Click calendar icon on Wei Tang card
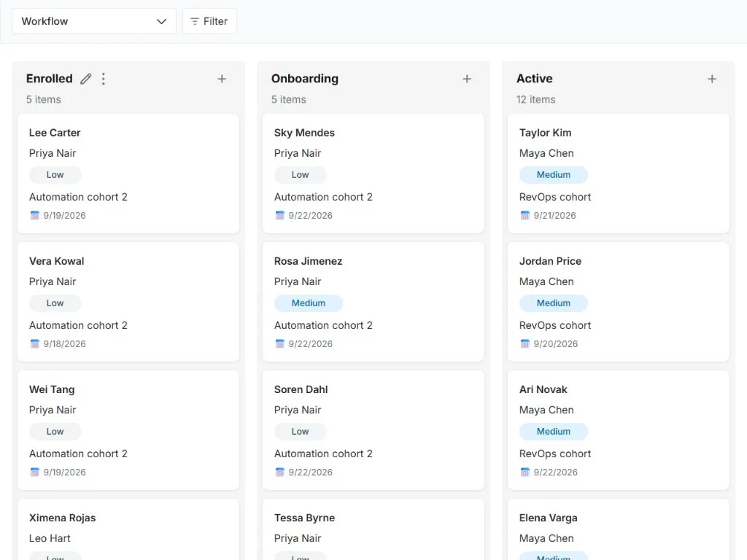The width and height of the screenshot is (747, 560). 35,472
